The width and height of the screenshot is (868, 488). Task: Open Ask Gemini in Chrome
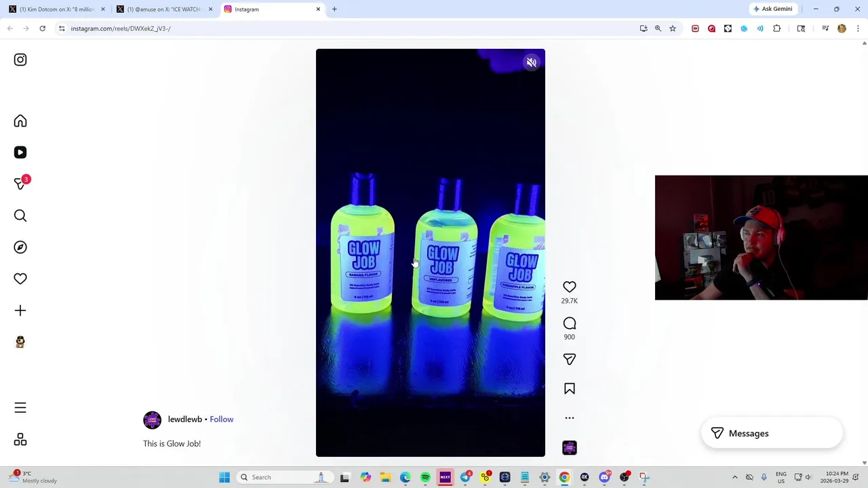(772, 9)
